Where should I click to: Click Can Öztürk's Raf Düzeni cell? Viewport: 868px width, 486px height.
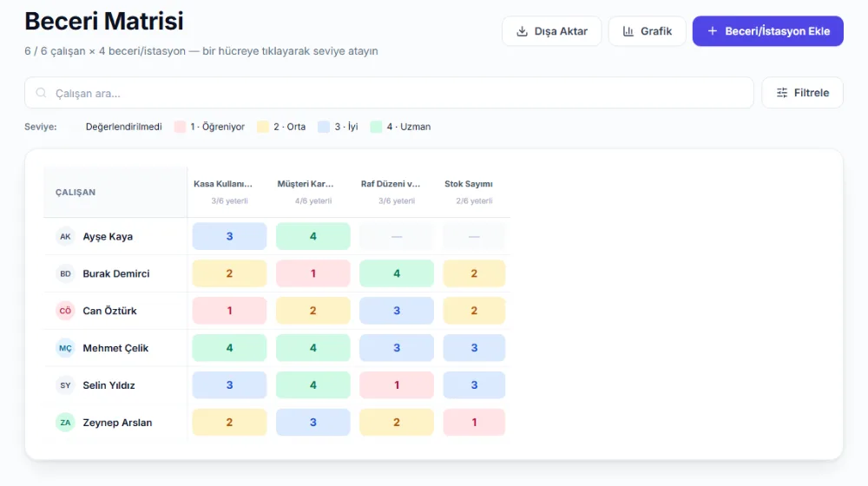397,311
